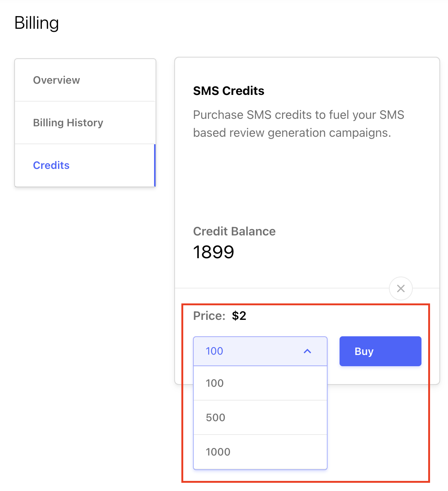Switch to the Billing History tab
Screen dimensions: 448x491
[x=85, y=123]
